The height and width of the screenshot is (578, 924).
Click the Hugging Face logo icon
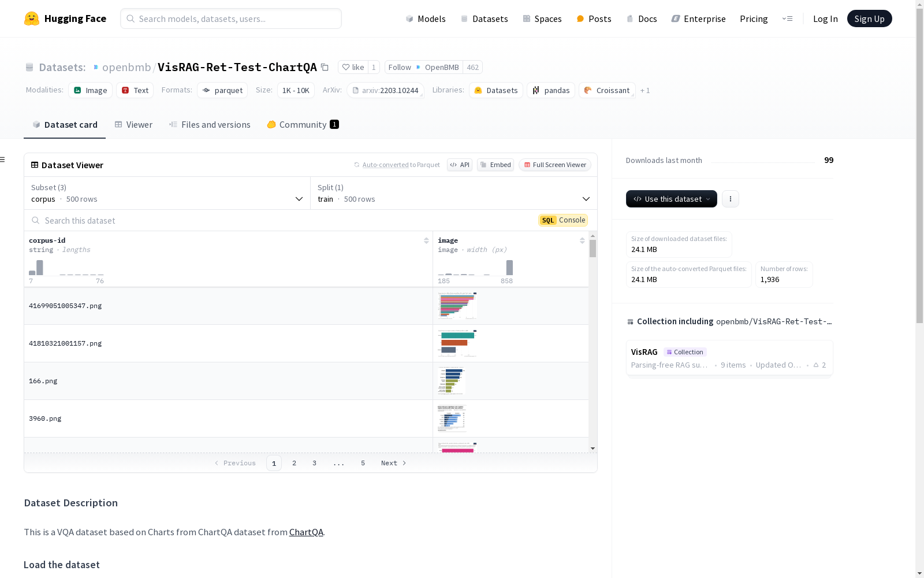click(x=32, y=18)
